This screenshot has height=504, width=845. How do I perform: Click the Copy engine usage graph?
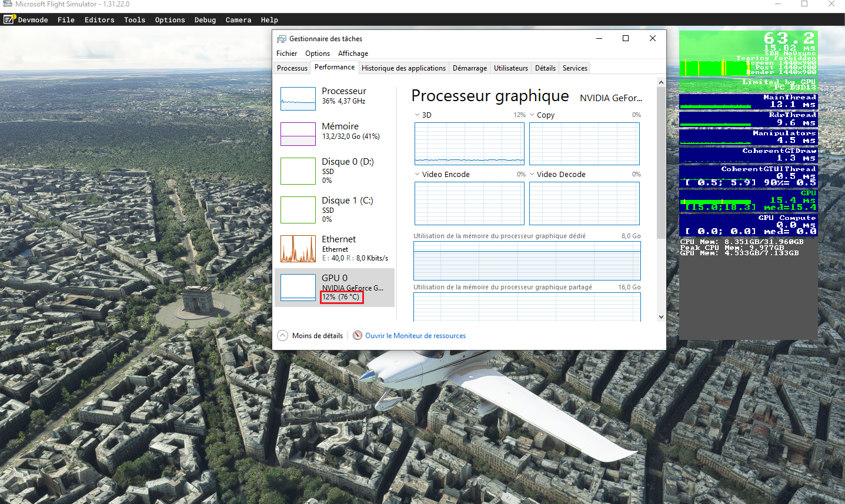585,143
